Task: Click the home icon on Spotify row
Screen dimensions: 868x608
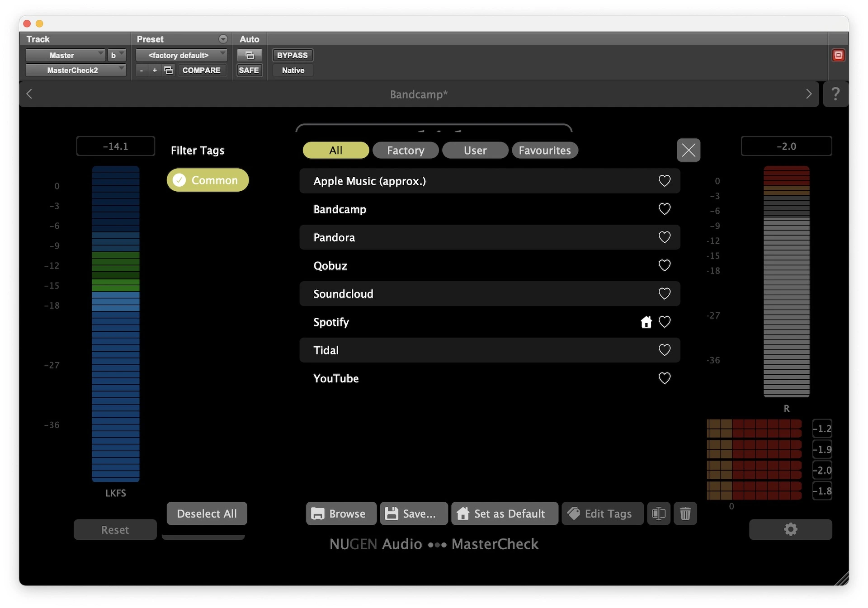Action: pos(646,322)
